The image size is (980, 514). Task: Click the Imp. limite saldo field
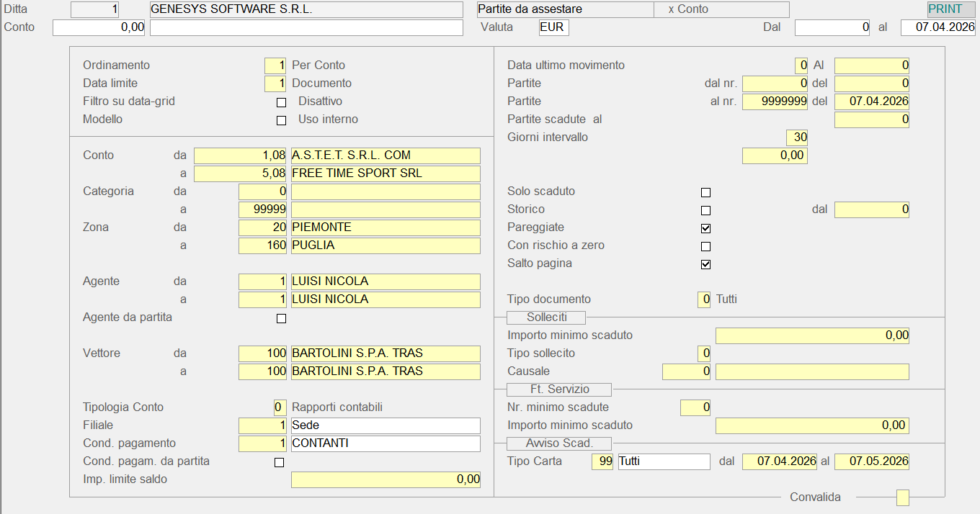coord(385,479)
